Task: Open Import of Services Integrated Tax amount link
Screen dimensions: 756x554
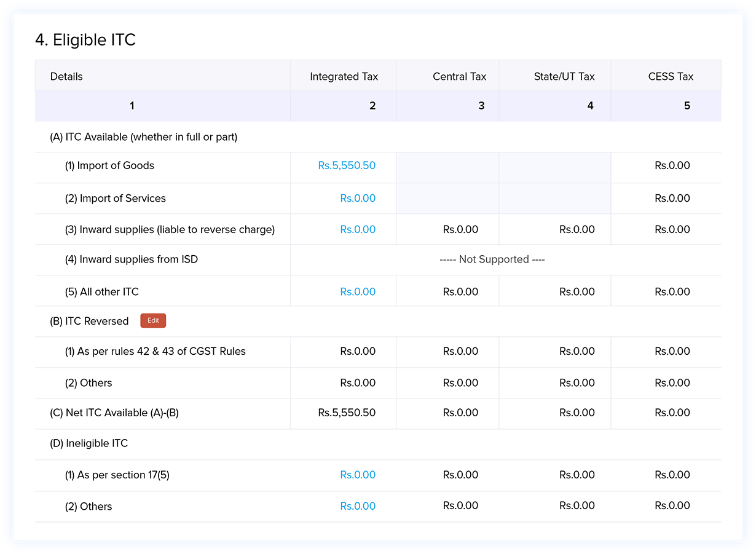Action: tap(358, 198)
